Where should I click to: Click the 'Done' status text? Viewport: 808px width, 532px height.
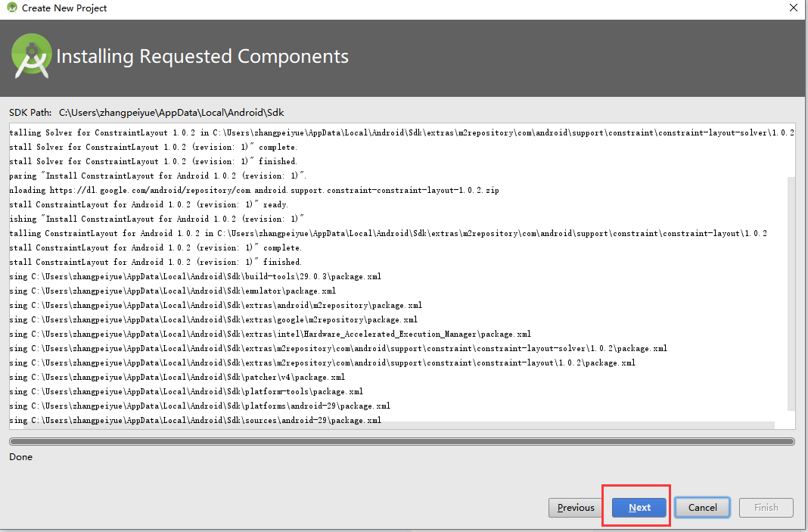click(x=20, y=457)
